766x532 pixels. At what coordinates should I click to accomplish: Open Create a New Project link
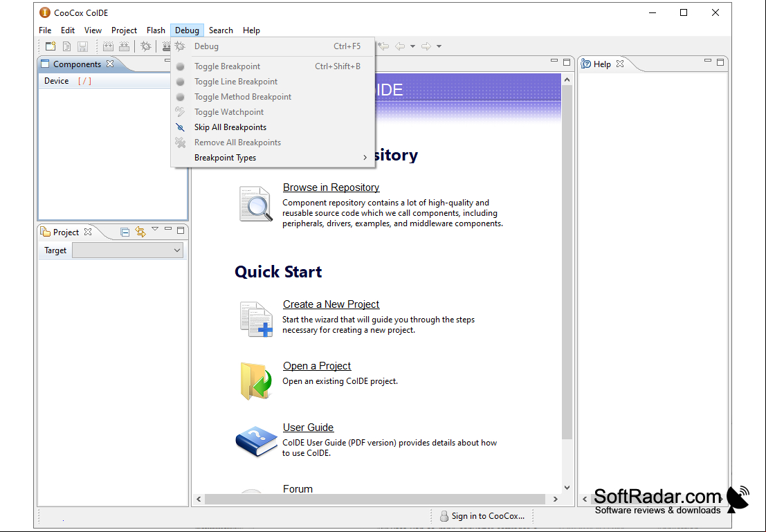tap(331, 304)
